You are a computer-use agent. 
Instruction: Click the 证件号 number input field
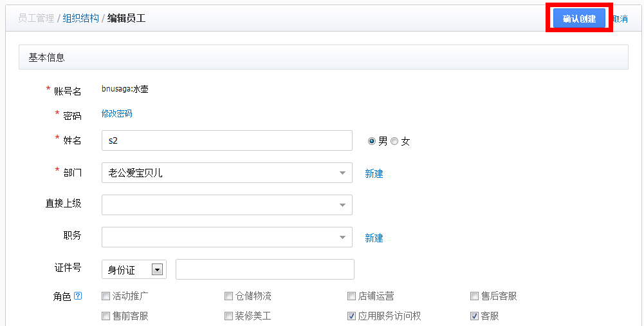[x=264, y=269]
